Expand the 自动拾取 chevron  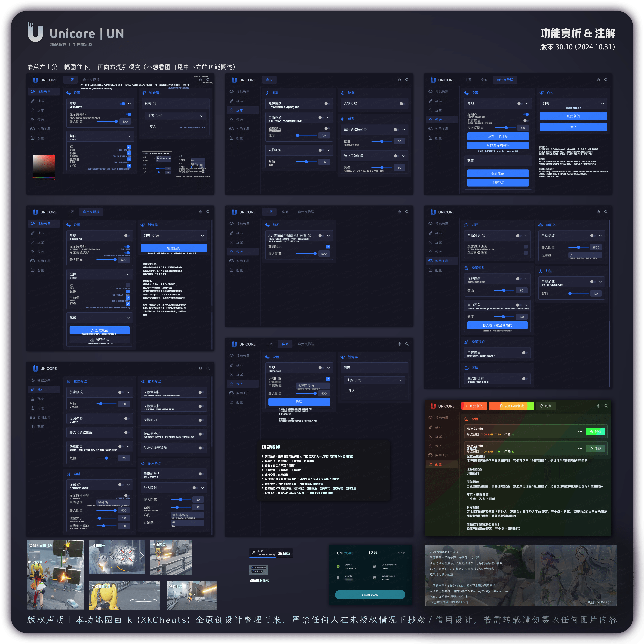[x=600, y=236]
